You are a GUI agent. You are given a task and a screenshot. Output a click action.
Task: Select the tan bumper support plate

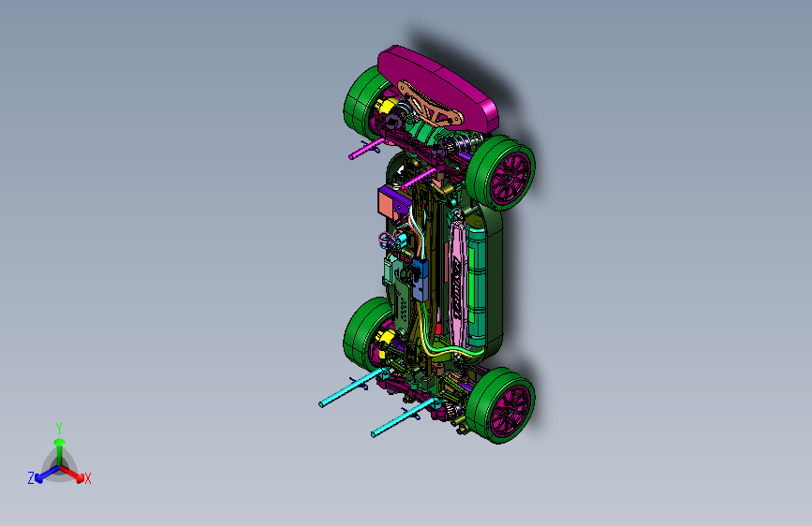point(430,105)
